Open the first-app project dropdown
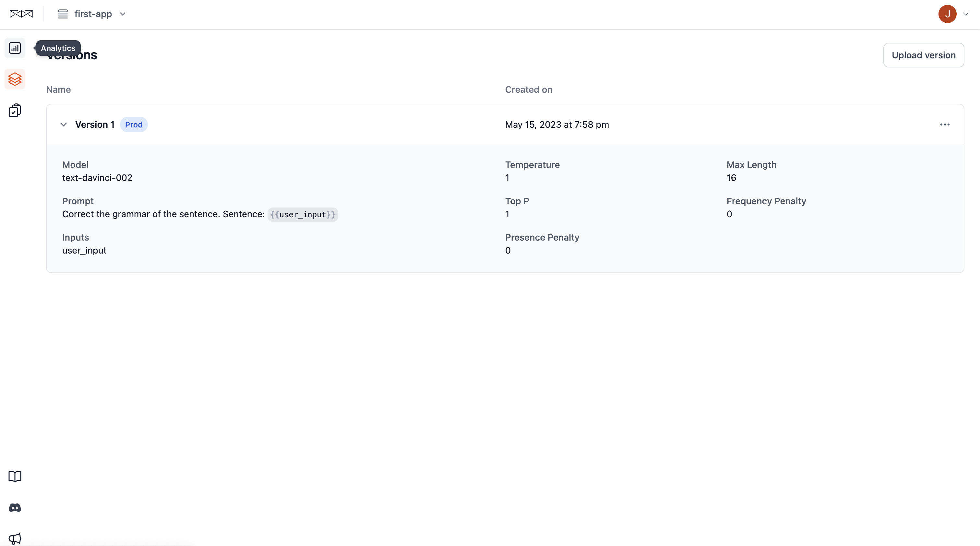 click(x=122, y=14)
